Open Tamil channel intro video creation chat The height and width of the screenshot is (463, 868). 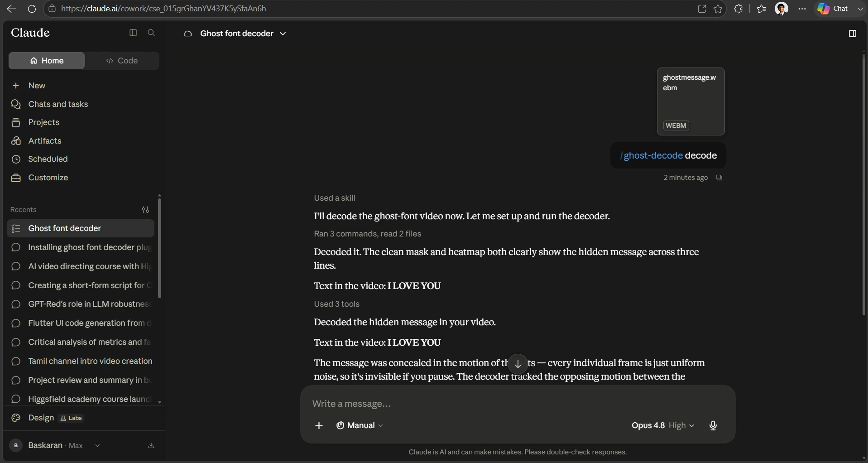pos(81,361)
